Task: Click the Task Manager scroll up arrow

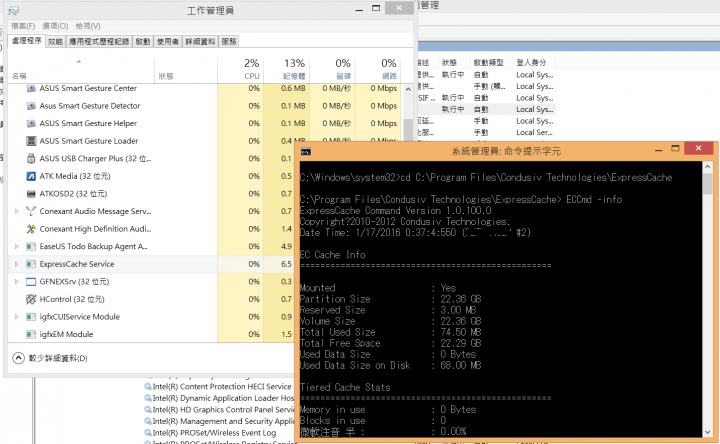Action: point(408,90)
